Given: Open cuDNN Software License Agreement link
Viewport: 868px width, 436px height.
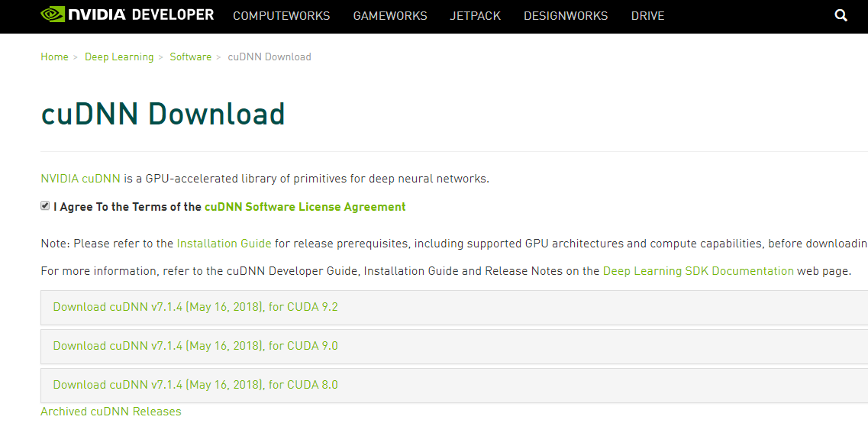Looking at the screenshot, I should [305, 207].
